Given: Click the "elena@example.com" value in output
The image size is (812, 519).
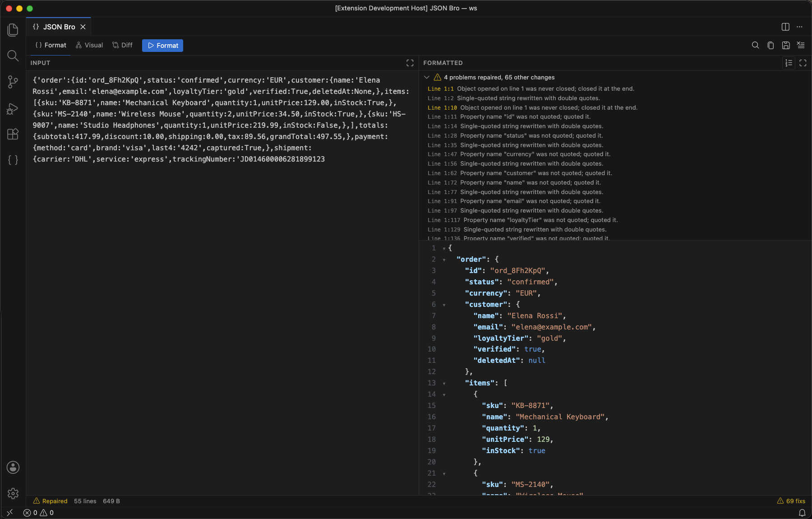Looking at the screenshot, I should (x=552, y=327).
